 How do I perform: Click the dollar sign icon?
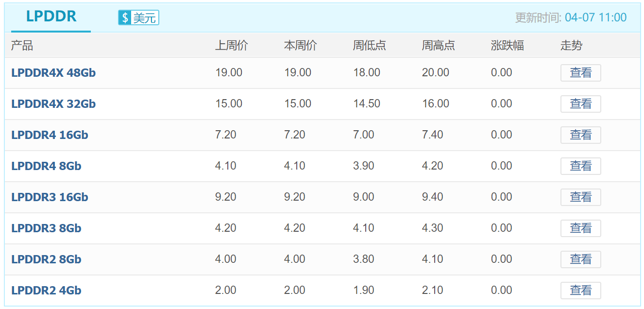125,18
